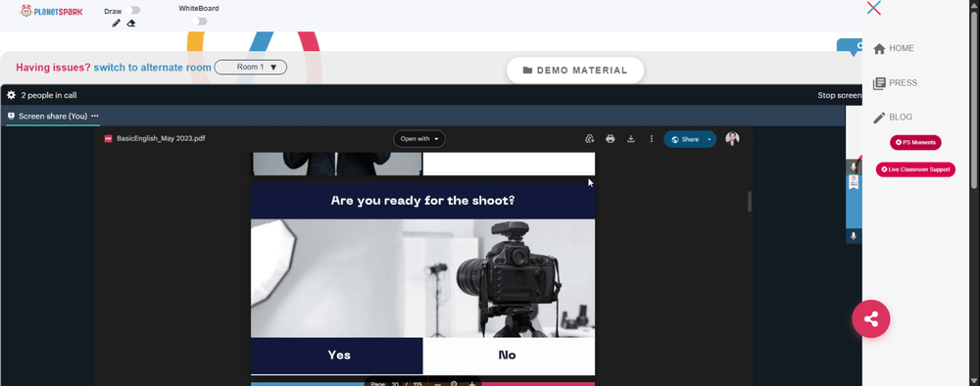The width and height of the screenshot is (980, 386).
Task: Toggle the Draw switch
Action: [132, 10]
